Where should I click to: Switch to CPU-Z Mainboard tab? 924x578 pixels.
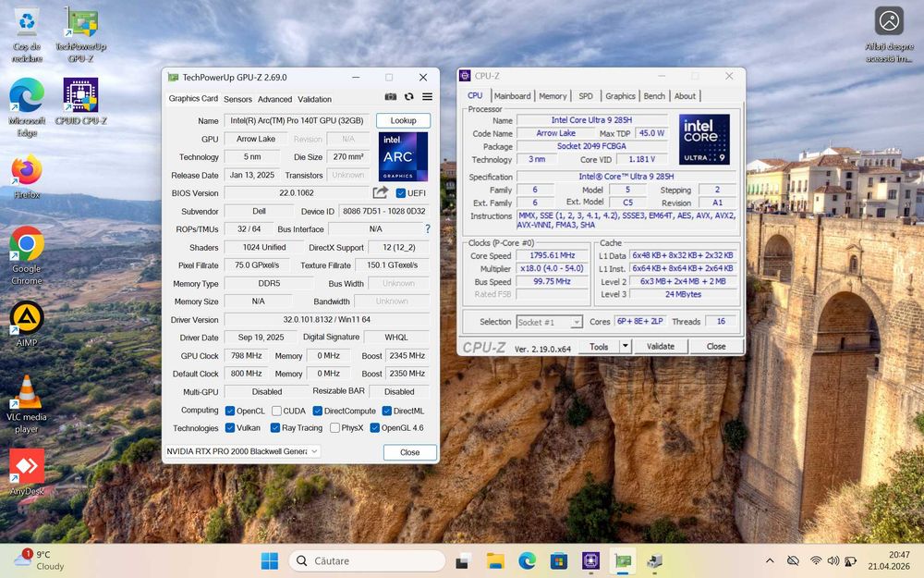512,96
